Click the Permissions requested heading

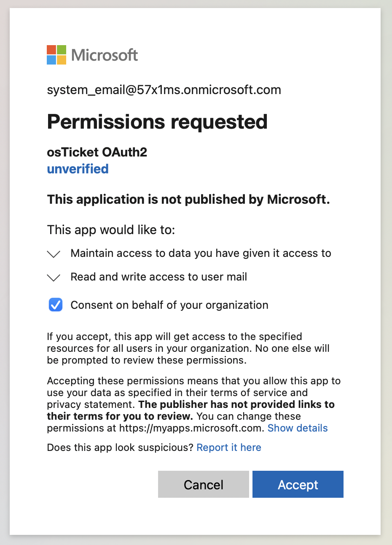[157, 122]
